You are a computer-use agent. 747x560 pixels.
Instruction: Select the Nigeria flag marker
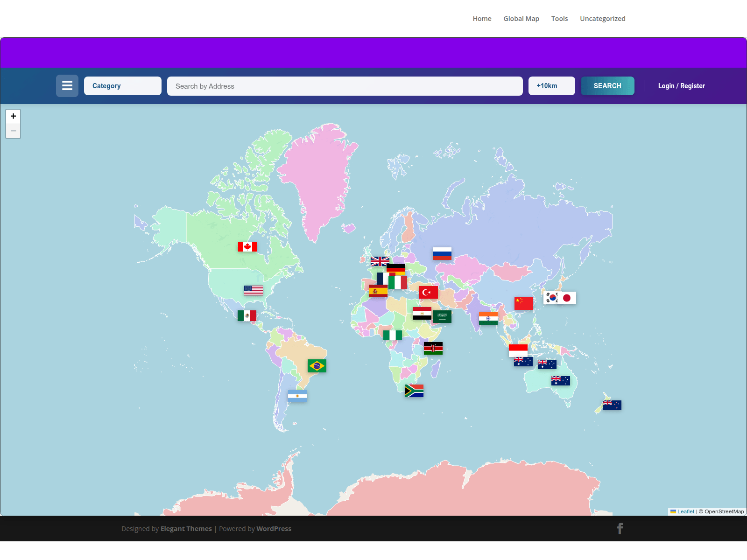(x=393, y=335)
